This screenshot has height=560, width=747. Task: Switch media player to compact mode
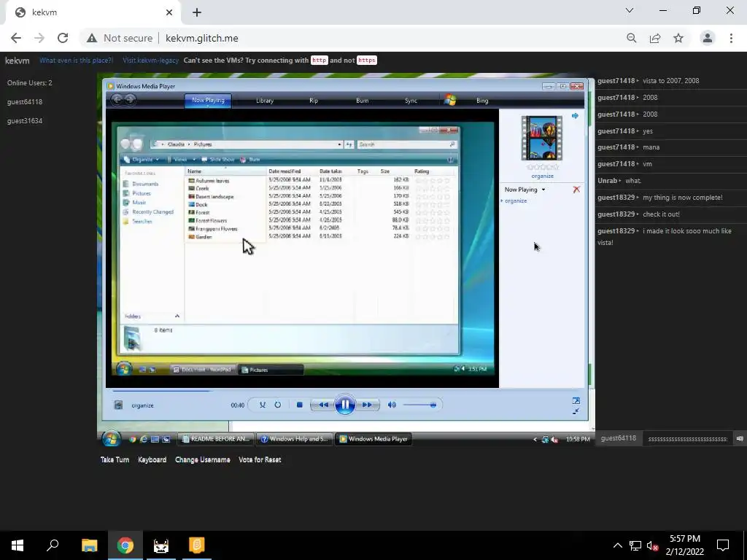pyautogui.click(x=576, y=411)
